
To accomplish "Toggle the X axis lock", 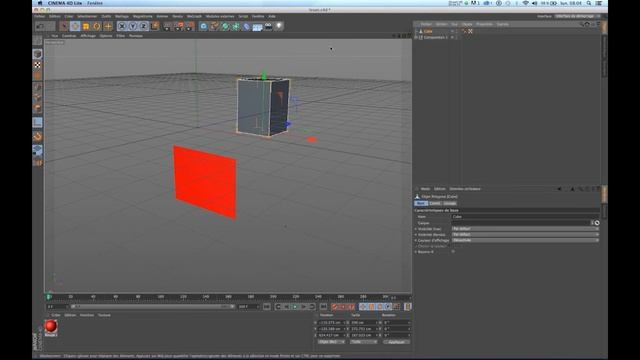I will click(122, 26).
